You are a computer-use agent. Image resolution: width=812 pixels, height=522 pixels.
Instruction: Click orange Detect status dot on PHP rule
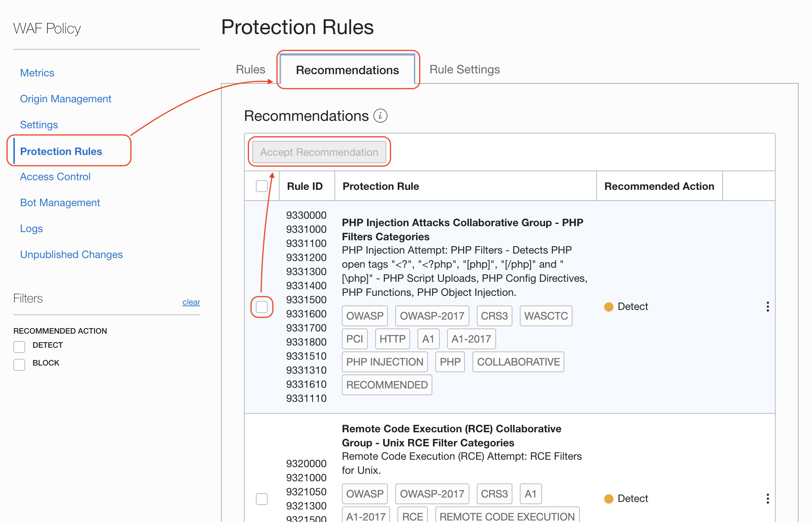pyautogui.click(x=608, y=307)
